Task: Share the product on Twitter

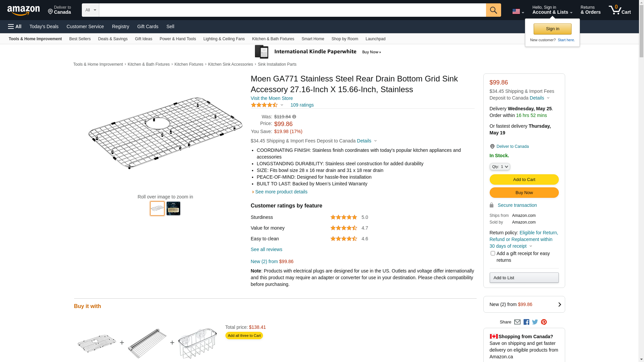Action: tap(535, 322)
